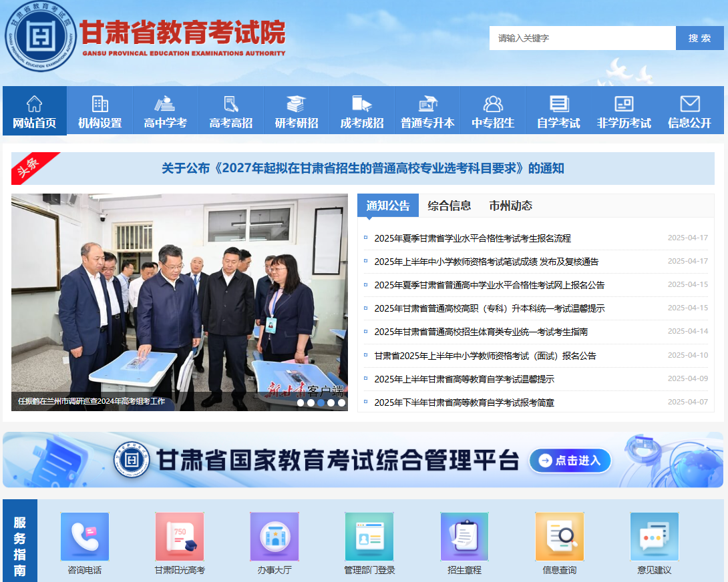728x582 pixels.
Task: Click the 点击进入 banner button
Action: click(570, 461)
